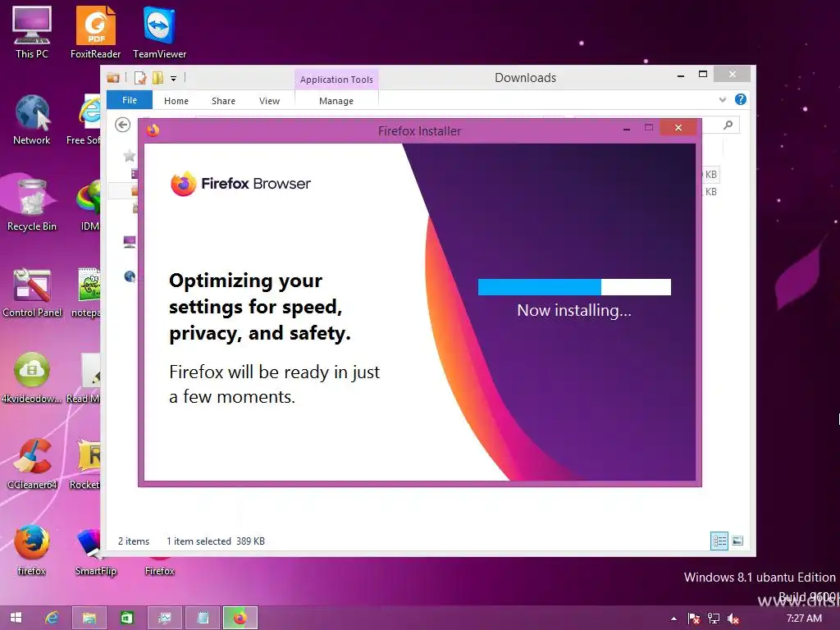Select the Network desktop icon
The width and height of the screenshot is (840, 630).
(x=32, y=119)
